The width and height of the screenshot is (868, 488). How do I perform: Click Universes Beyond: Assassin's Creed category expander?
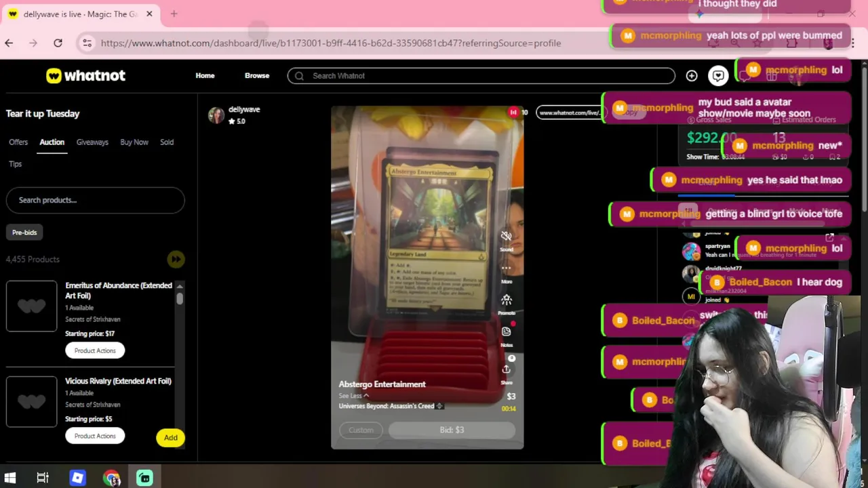439,406
